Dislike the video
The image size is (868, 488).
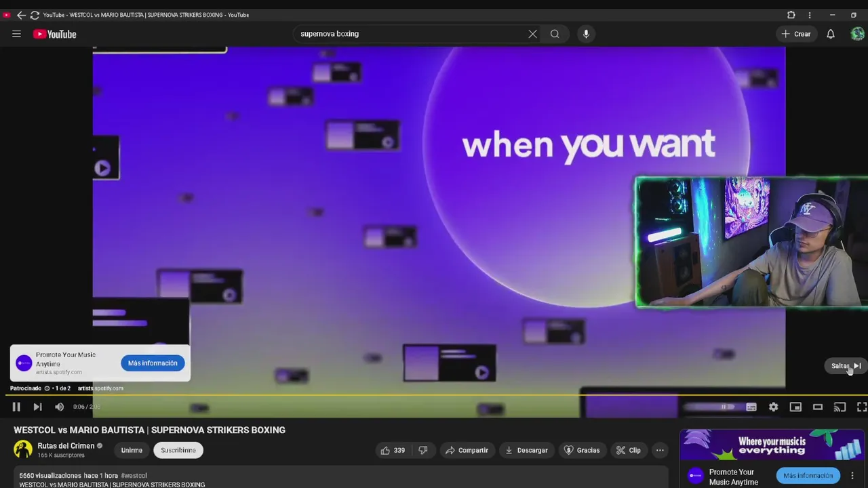(x=423, y=450)
